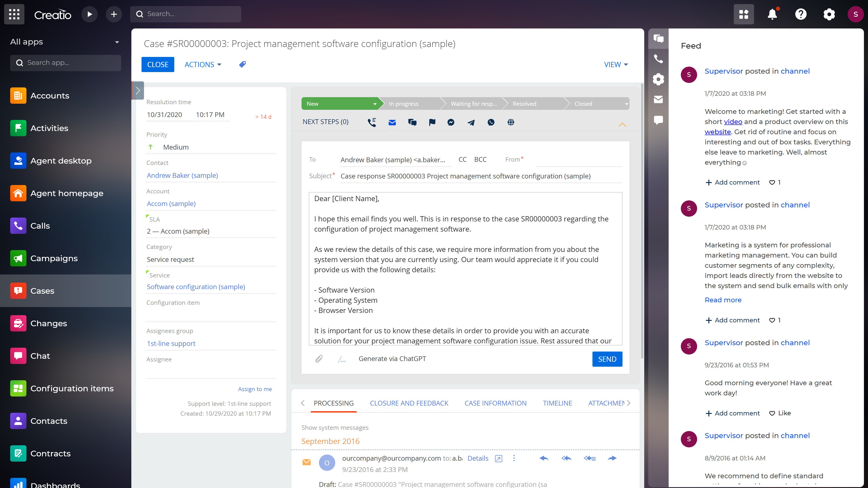Send the case response email
The width and height of the screenshot is (868, 488).
point(607,359)
